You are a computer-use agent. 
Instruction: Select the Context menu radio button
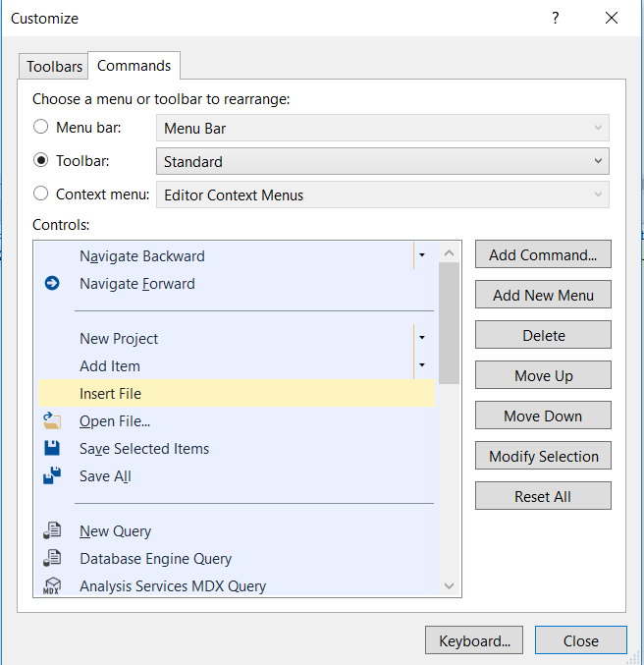[41, 194]
